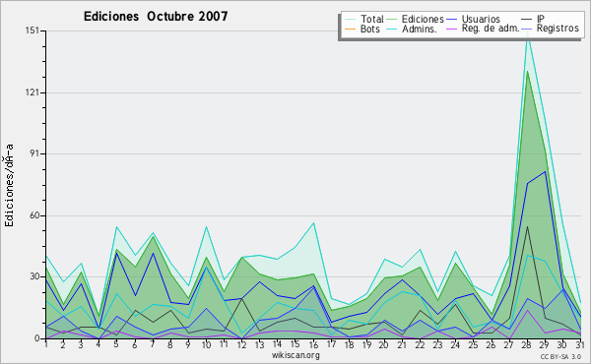Click day 10 on the x-axis

206,344
